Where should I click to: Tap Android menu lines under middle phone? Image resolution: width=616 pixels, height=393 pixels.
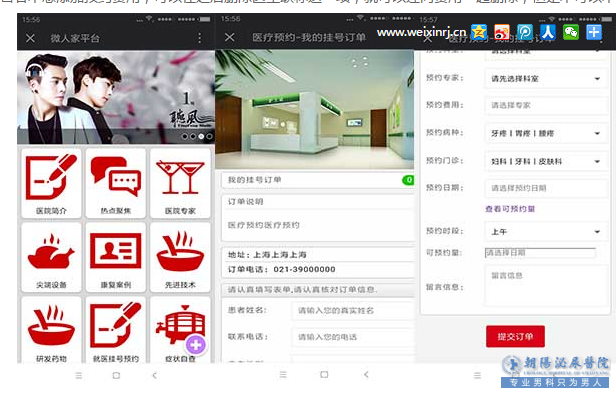283,375
